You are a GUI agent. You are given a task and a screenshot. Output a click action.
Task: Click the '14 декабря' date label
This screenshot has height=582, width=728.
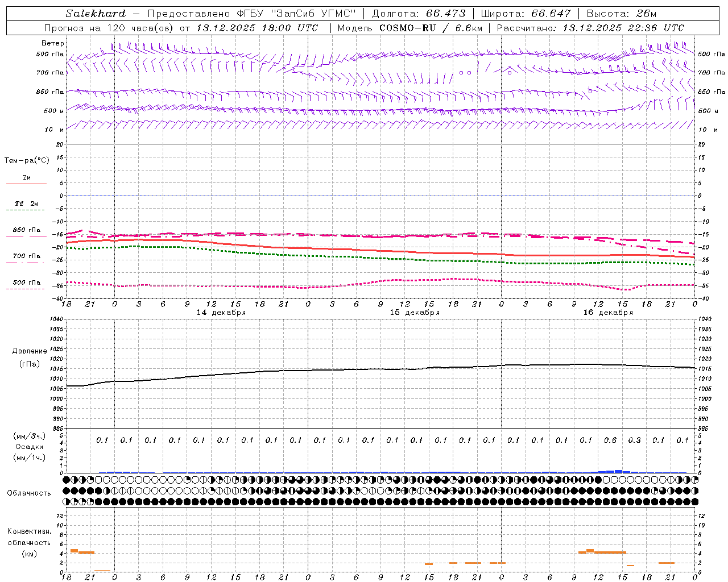pos(221,313)
